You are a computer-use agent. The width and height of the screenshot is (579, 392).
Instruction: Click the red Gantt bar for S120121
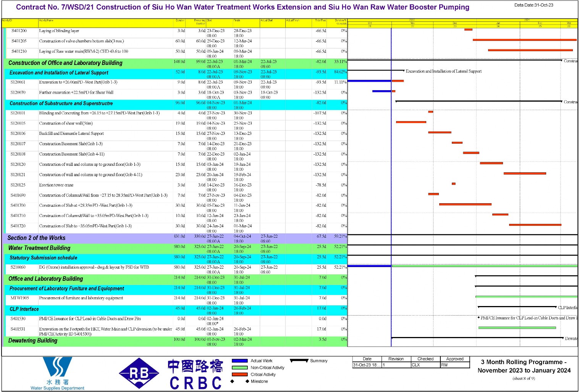pos(525,173)
